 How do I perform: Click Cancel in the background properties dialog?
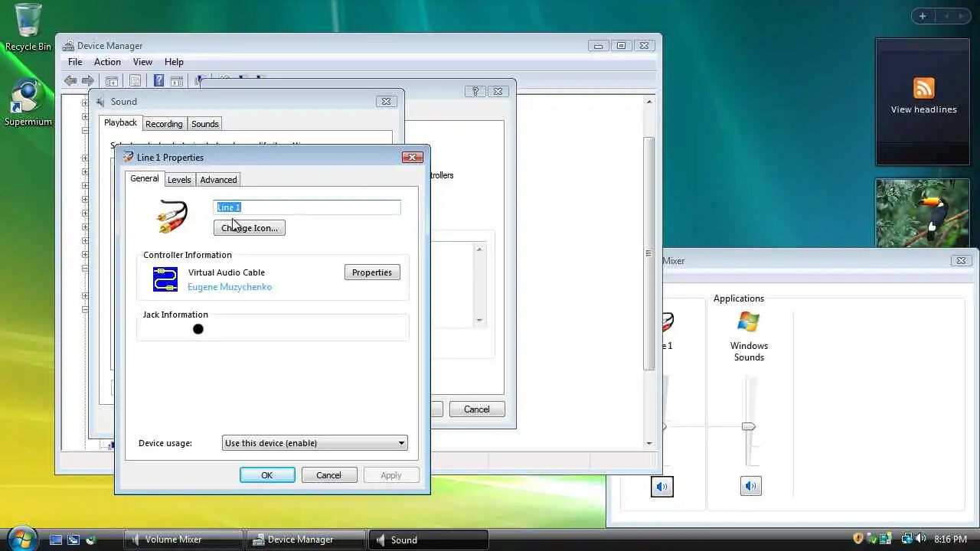(x=476, y=409)
